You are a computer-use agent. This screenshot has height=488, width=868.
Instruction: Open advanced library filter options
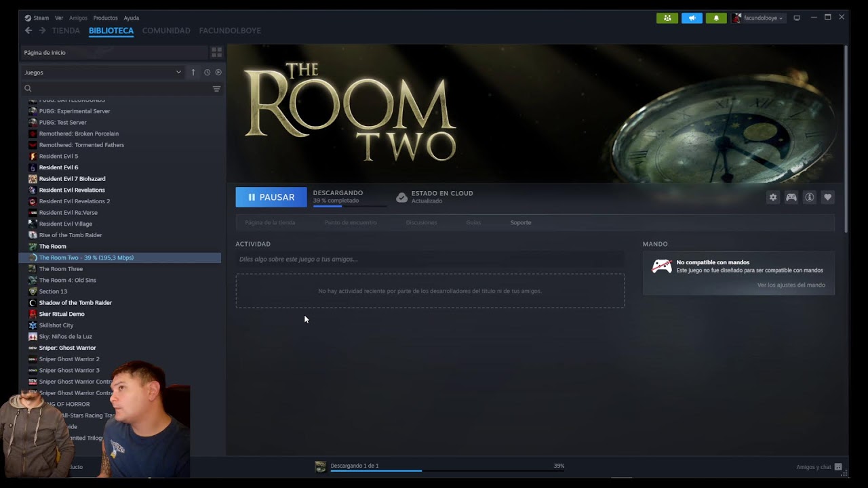click(216, 89)
